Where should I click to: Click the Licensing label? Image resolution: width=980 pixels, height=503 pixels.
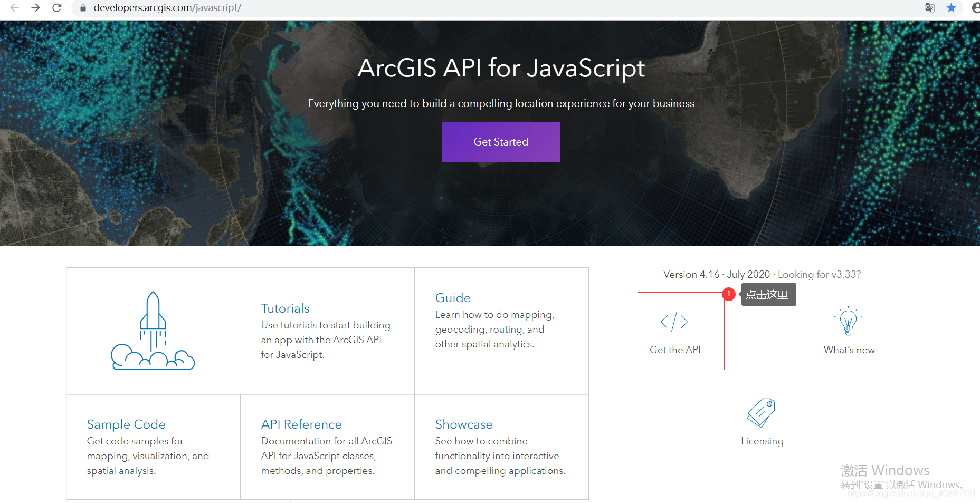click(x=762, y=441)
